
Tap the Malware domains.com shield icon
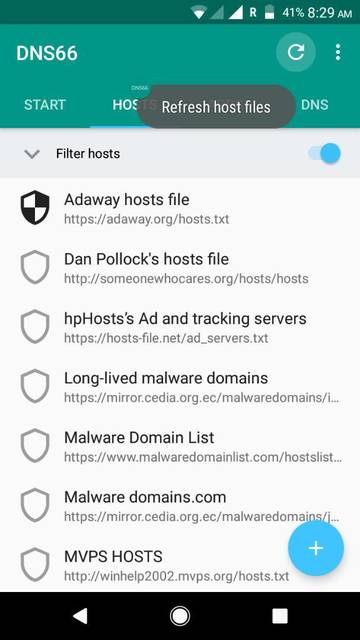point(35,505)
